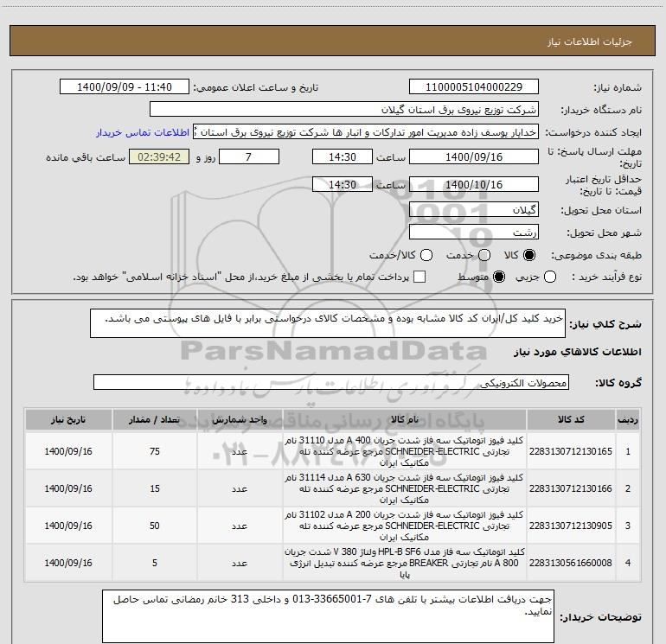Click the ردیف column header
Viewport: 666px width, 644px height.
(628, 420)
